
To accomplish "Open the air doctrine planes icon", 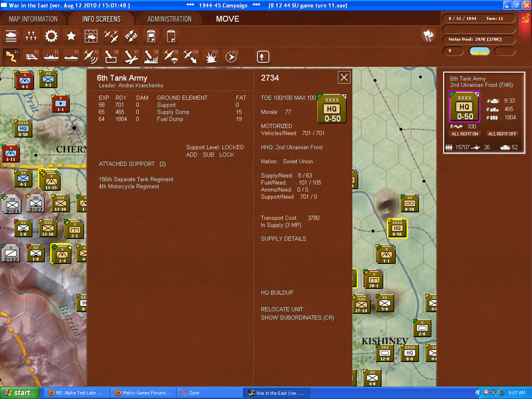I will pyautogui.click(x=111, y=36).
